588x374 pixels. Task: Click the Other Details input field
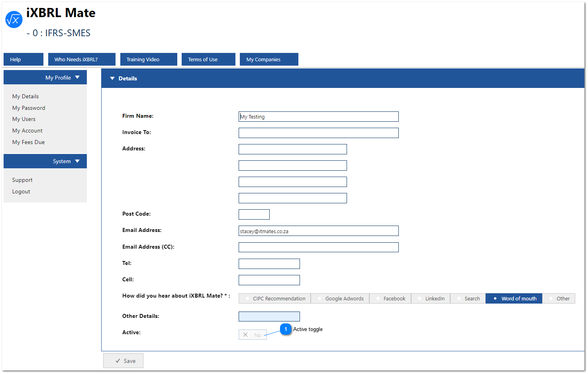coord(269,316)
